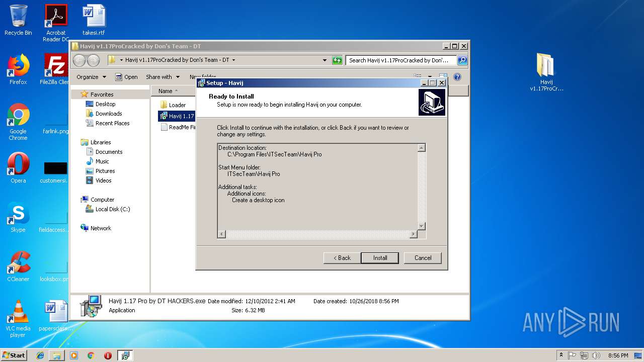Click Explorer forward navigation arrow
The height and width of the screenshot is (362, 644).
93,60
